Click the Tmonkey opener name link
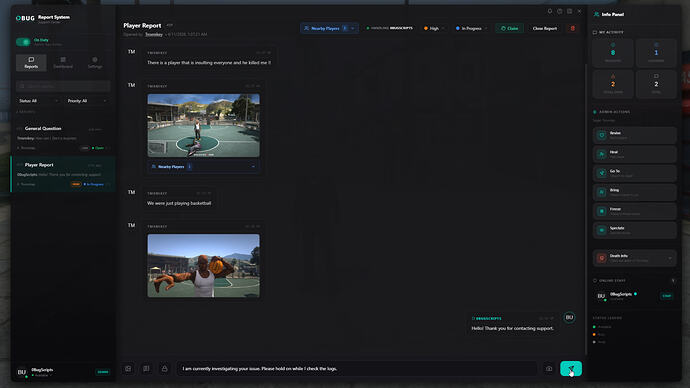The image size is (690, 388). (x=154, y=34)
